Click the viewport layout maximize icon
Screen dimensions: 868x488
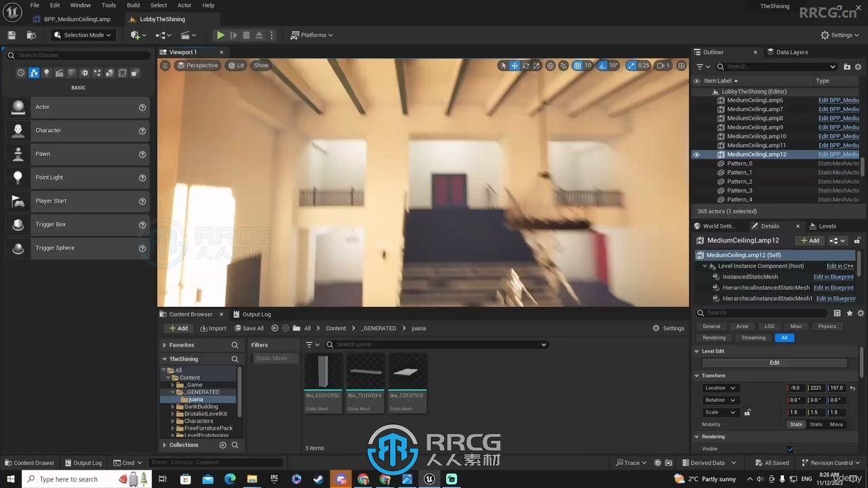[682, 66]
